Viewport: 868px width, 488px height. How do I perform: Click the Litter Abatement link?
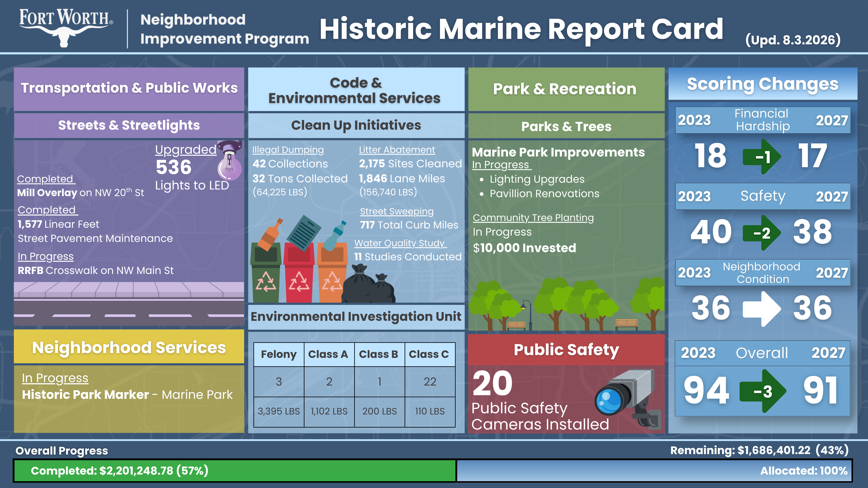(x=397, y=150)
